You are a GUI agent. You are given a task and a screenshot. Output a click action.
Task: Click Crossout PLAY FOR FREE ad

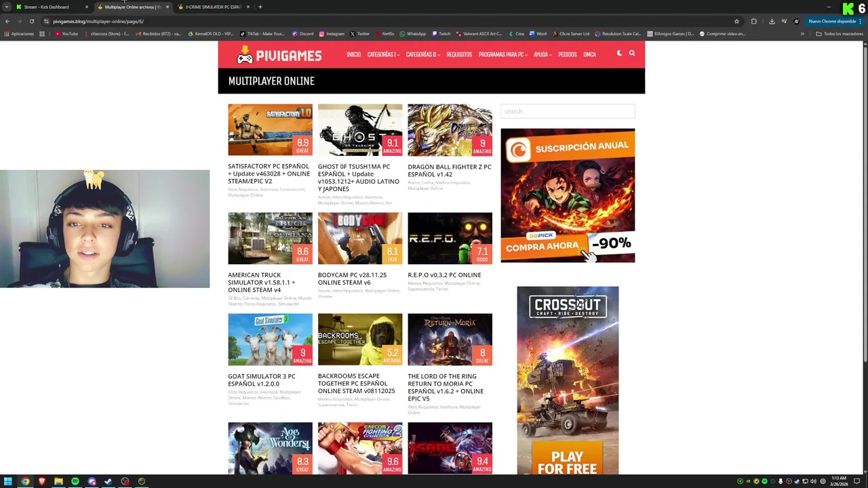click(568, 380)
